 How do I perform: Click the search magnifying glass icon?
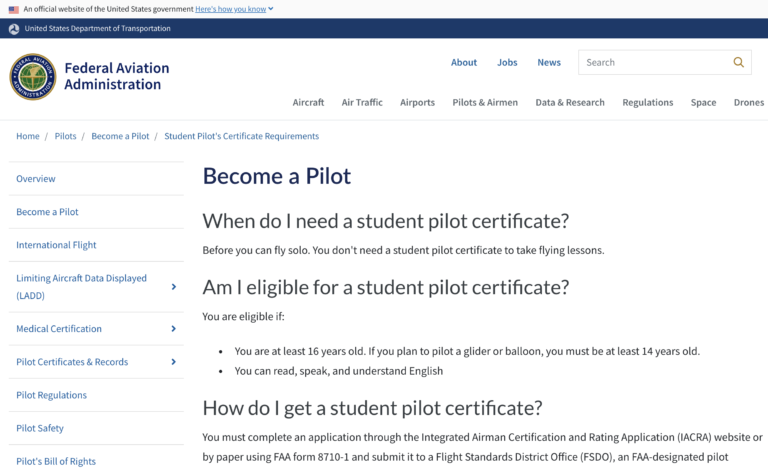(x=738, y=62)
